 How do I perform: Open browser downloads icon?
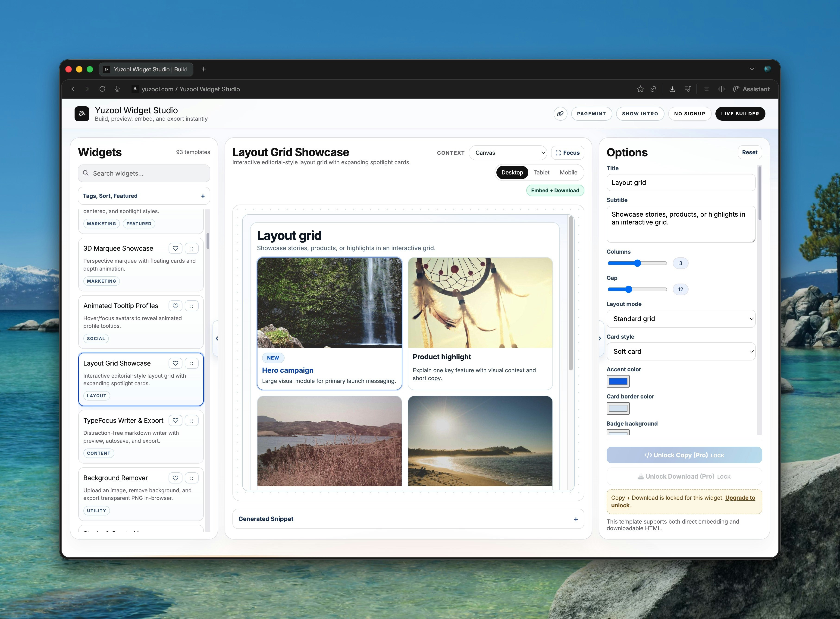click(x=672, y=89)
